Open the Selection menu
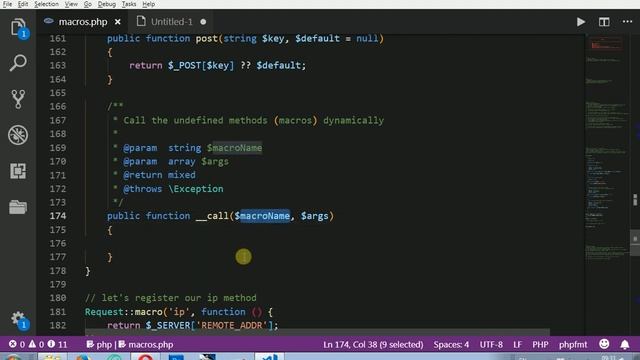This screenshot has width=640, height=360. [x=46, y=4]
